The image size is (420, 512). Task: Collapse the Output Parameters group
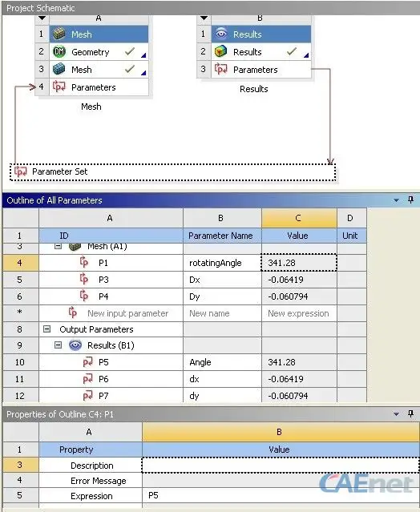coord(47,329)
